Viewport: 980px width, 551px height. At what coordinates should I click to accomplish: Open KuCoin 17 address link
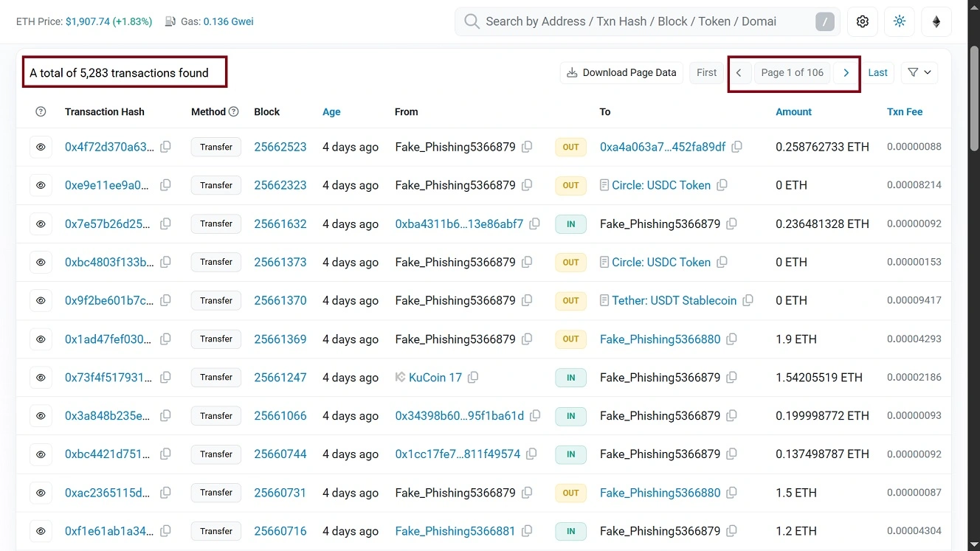(435, 377)
